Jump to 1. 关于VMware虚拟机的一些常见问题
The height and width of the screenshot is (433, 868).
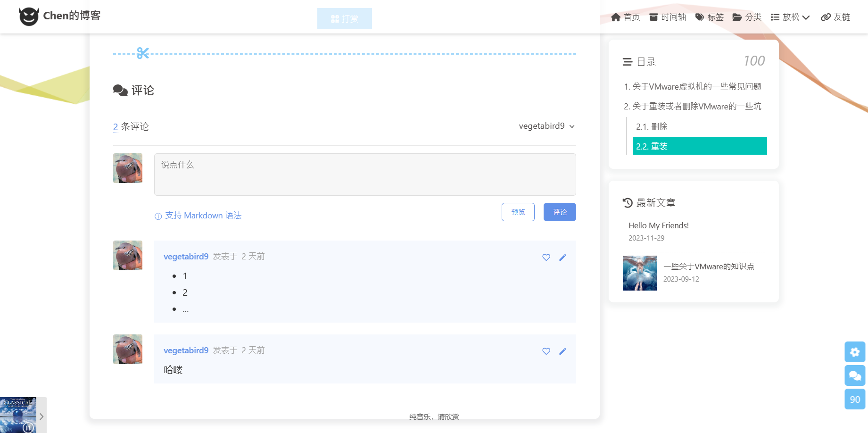point(693,87)
